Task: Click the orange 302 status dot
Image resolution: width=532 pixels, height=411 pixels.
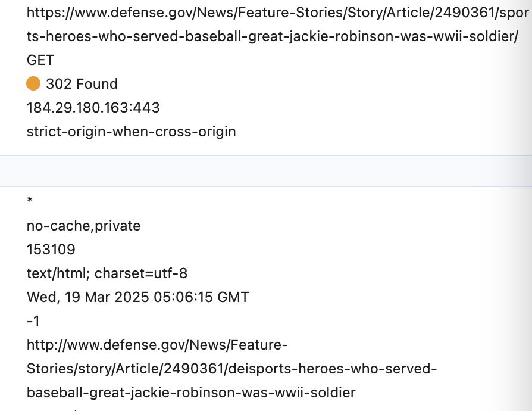Action: tap(33, 83)
